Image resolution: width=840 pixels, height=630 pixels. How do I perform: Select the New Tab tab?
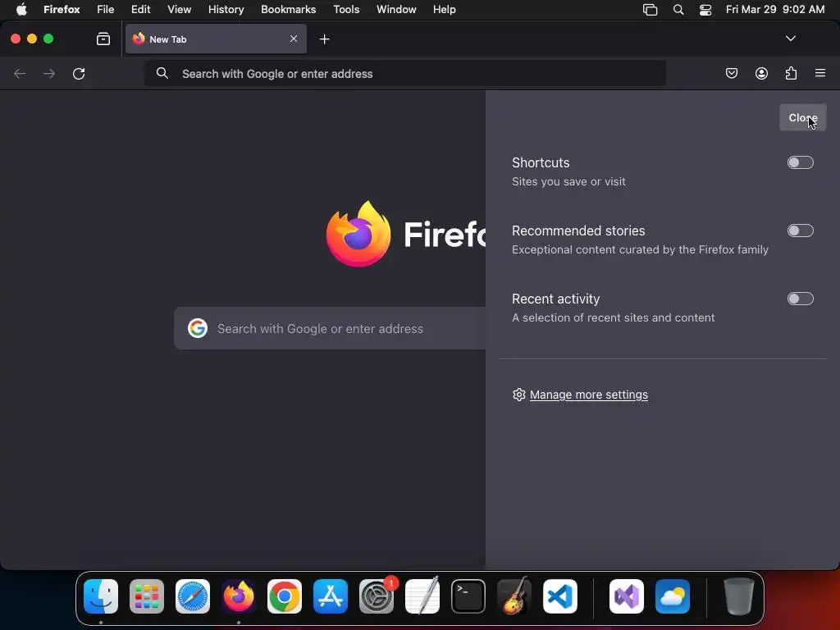pyautogui.click(x=216, y=39)
